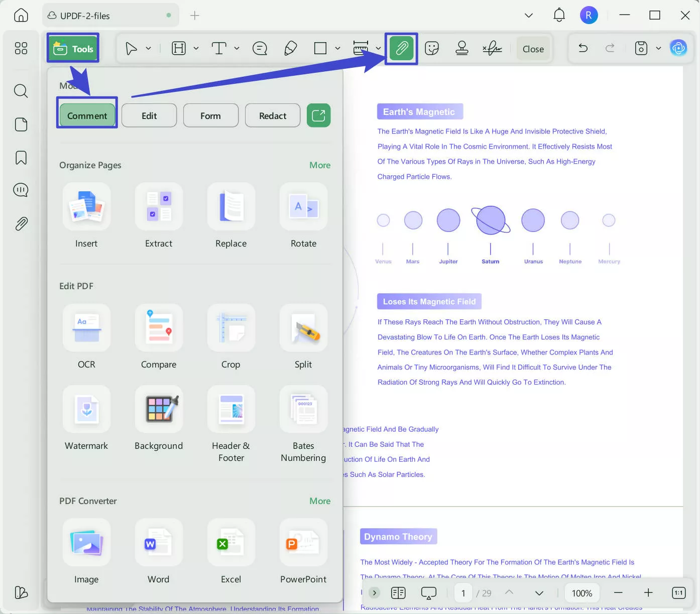Viewport: 700px width, 614px height.
Task: Click the sticky note comment icon
Action: [x=260, y=49]
